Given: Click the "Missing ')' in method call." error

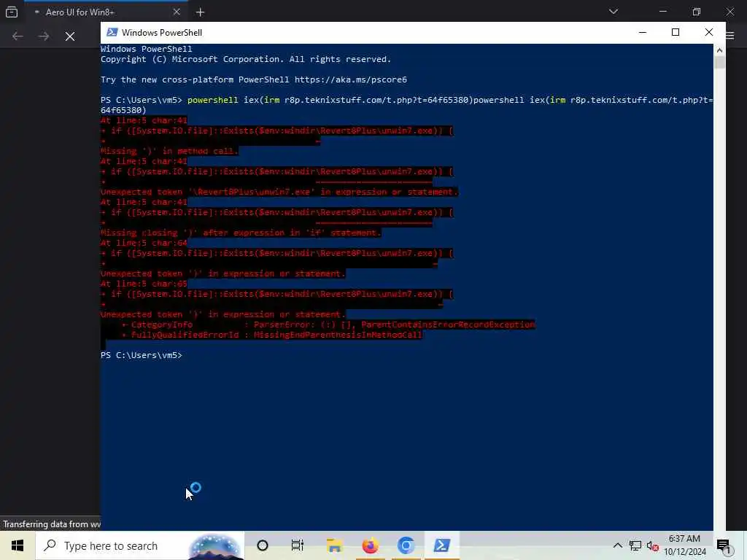Looking at the screenshot, I should click(169, 151).
